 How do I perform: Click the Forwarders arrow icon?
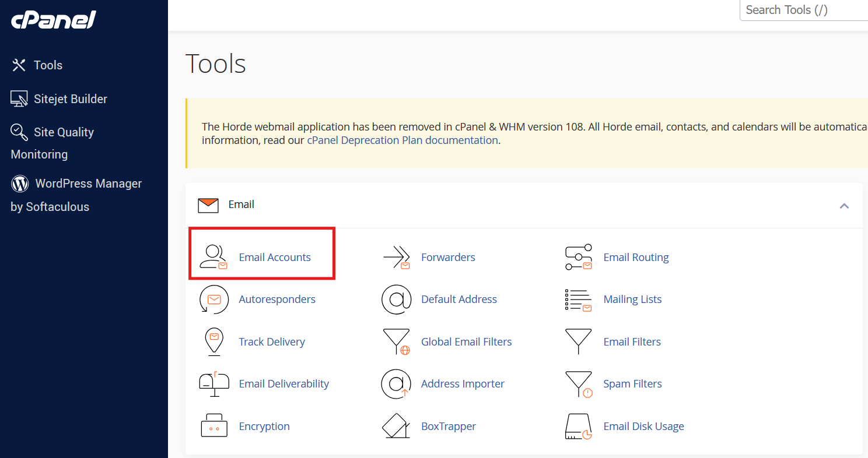pos(397,257)
